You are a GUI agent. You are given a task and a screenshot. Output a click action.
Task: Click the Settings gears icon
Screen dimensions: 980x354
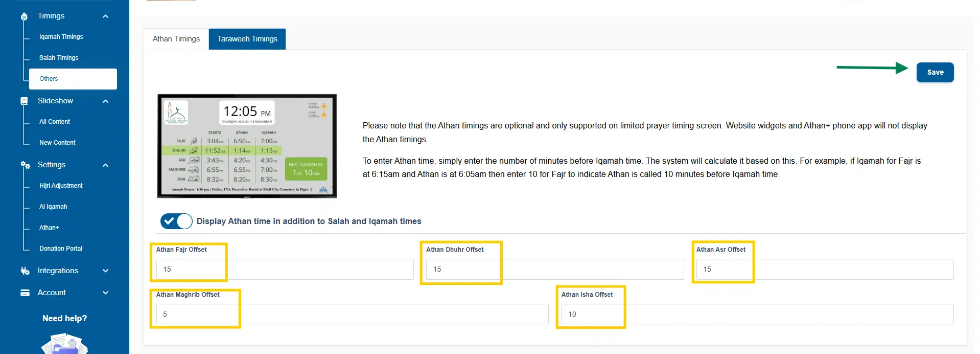click(25, 165)
